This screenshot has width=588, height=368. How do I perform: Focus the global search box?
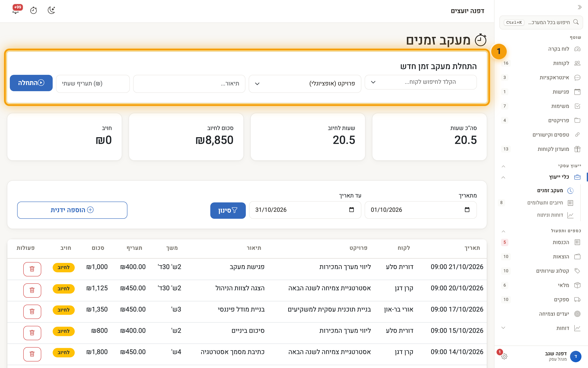click(541, 22)
